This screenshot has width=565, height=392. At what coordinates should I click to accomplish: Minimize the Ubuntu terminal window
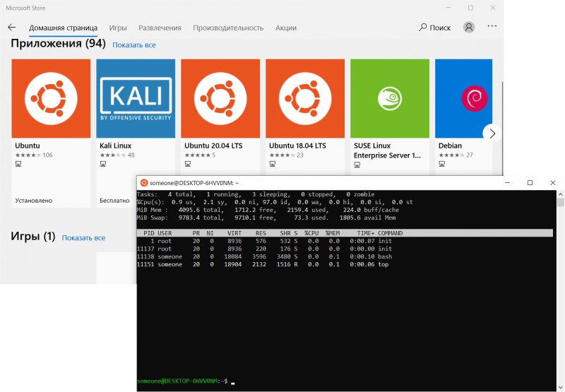click(508, 183)
